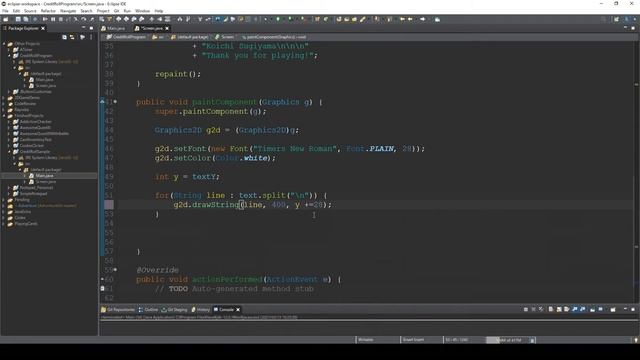
Task: Toggle code folding at line 59
Action: [115, 269]
